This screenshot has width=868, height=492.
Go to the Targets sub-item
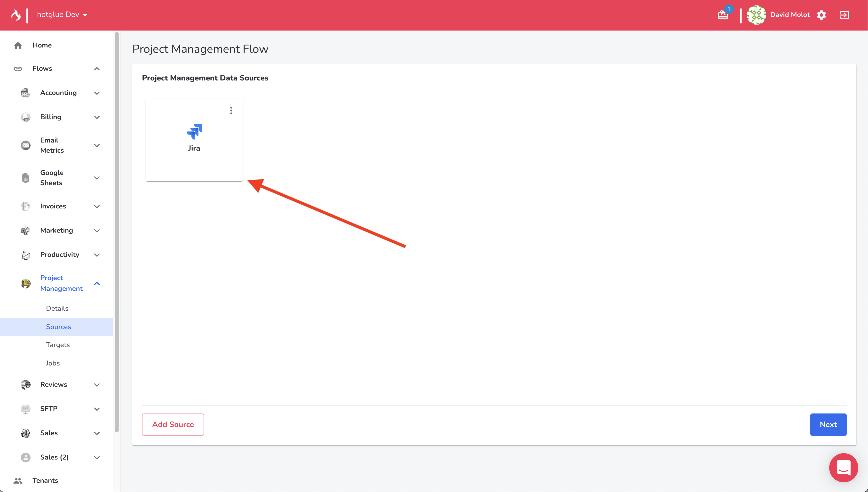58,345
